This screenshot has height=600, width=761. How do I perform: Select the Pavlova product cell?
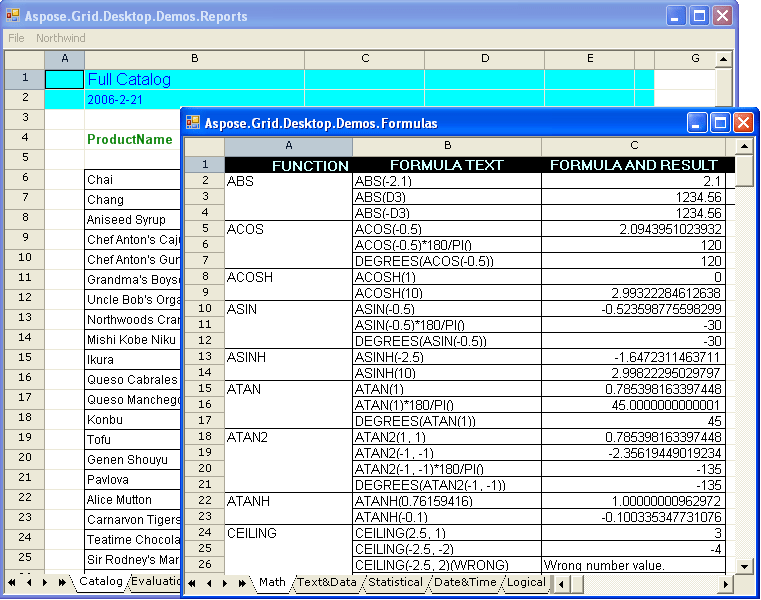point(132,480)
